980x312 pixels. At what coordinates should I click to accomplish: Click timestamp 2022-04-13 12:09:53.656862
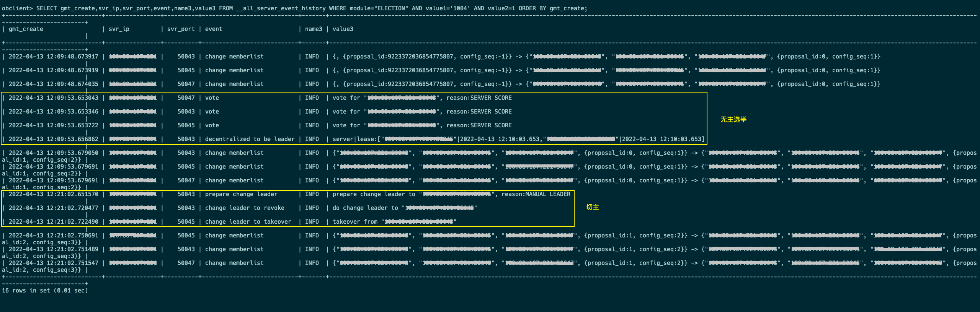tap(54, 139)
